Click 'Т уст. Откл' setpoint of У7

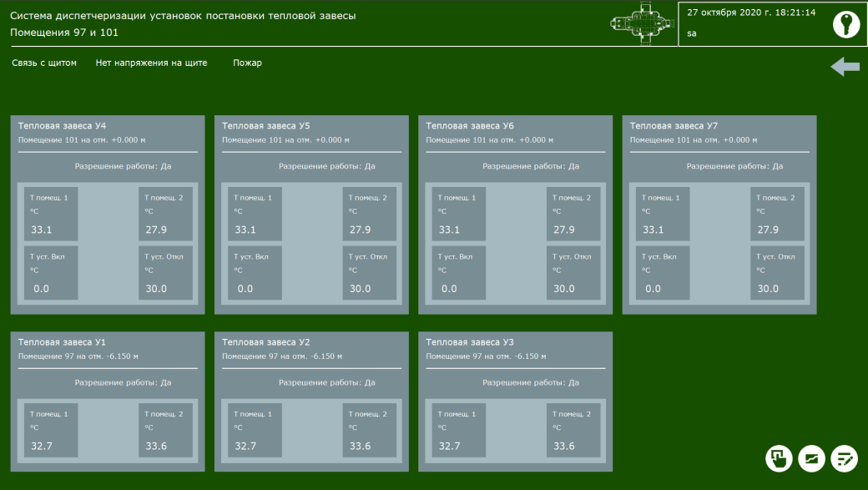tap(777, 273)
